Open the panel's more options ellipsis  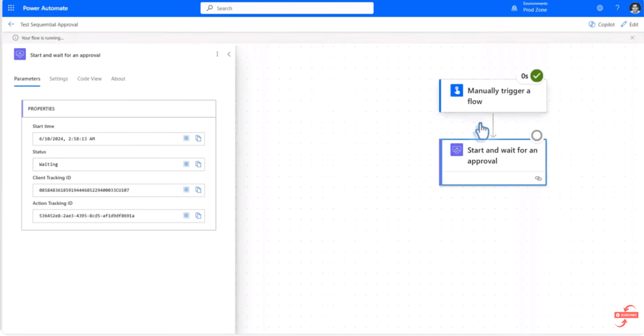pos(217,54)
